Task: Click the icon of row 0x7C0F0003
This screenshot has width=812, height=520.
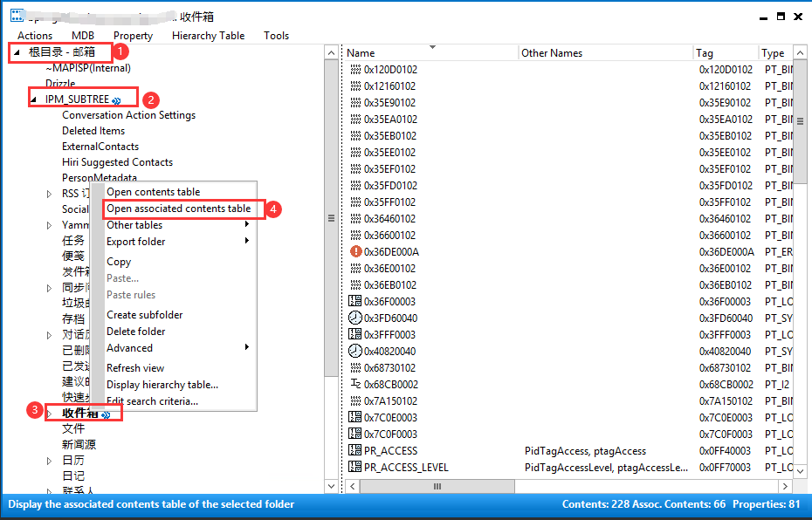Action: (x=355, y=434)
